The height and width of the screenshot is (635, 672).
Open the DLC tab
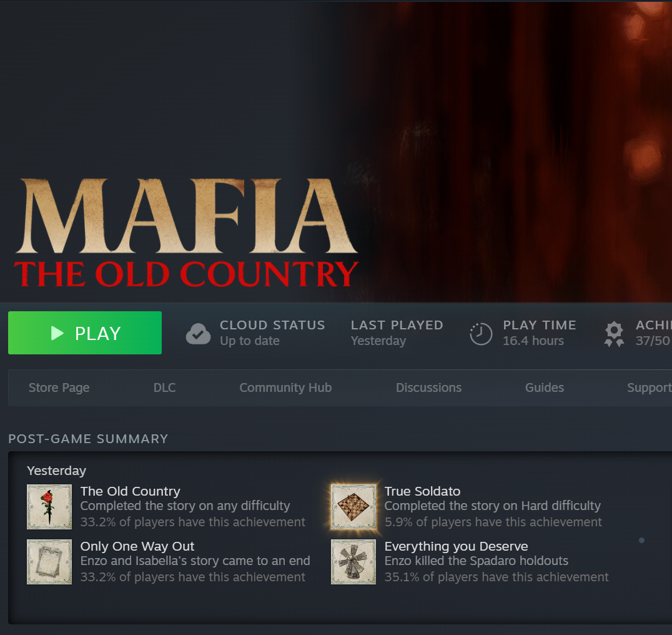click(x=165, y=387)
